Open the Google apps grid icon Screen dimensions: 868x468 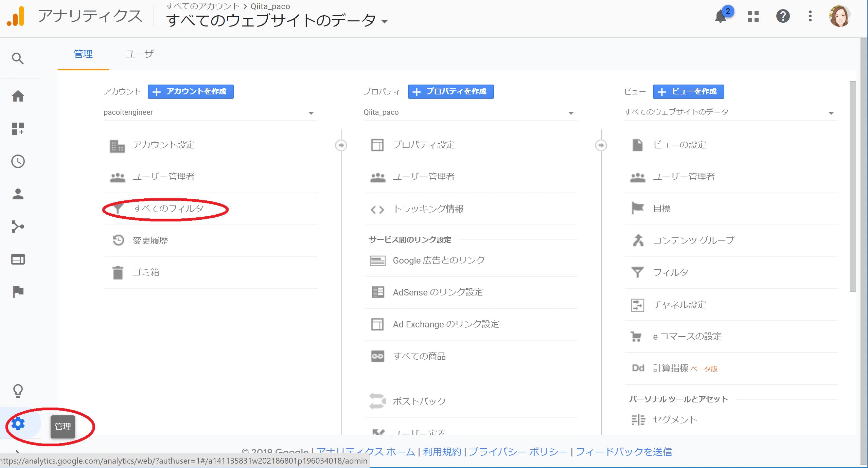(x=753, y=16)
